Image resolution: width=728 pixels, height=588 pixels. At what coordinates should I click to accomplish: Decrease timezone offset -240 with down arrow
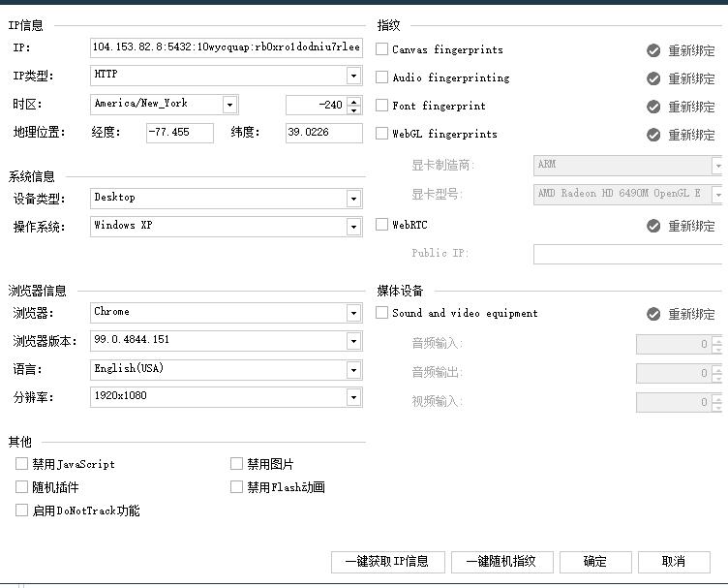354,109
